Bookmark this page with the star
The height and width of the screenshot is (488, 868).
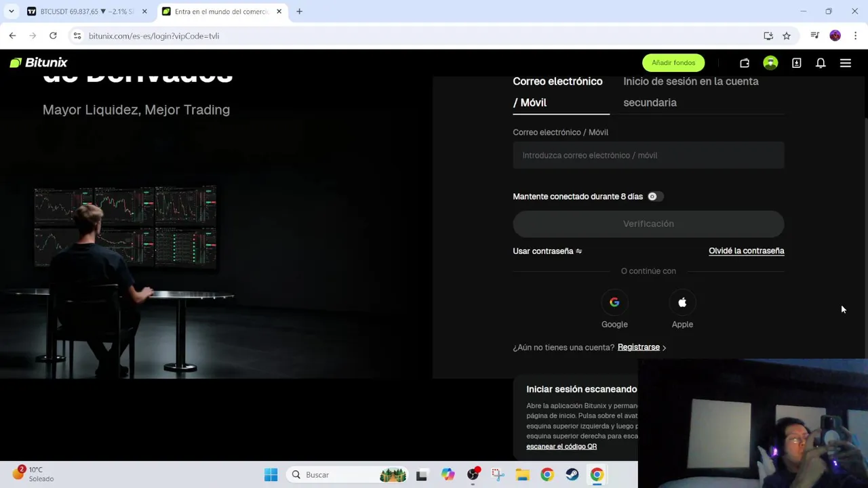[787, 36]
